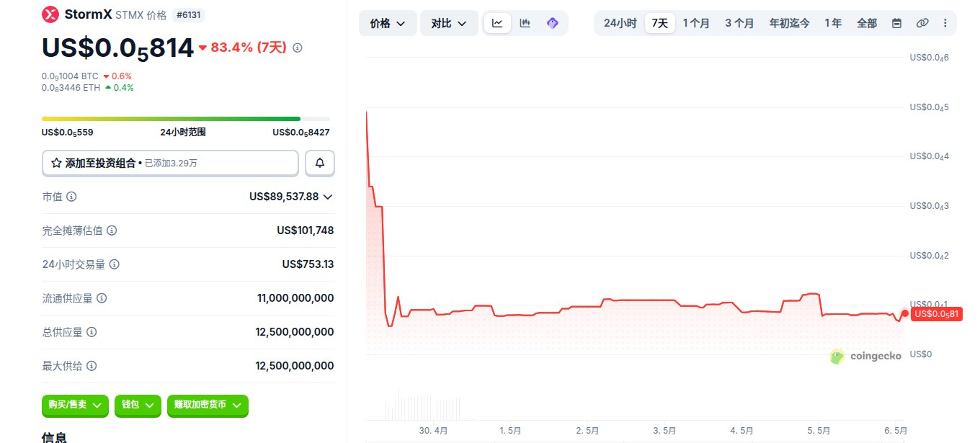Switch to candlestick chart view
Image resolution: width=980 pixels, height=443 pixels.
pyautogui.click(x=525, y=23)
